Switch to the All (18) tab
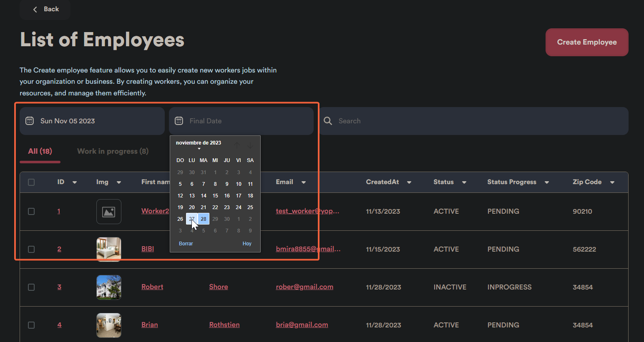The width and height of the screenshot is (644, 342). pyautogui.click(x=40, y=151)
